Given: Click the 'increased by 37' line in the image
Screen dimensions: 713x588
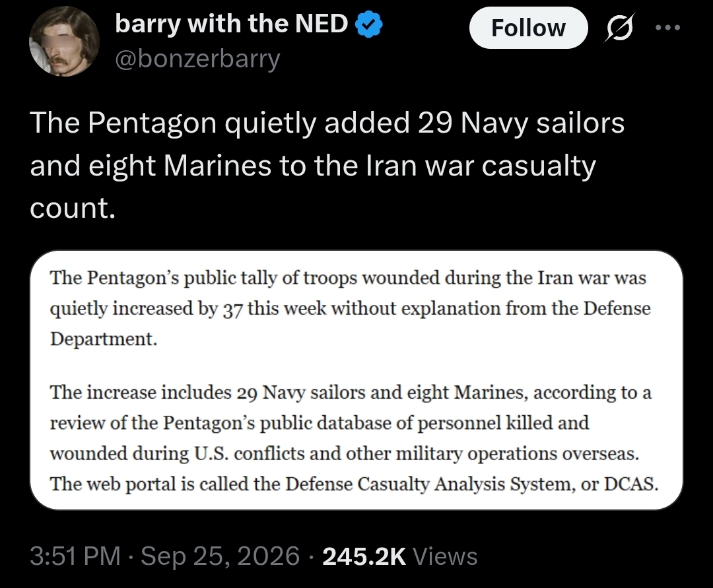Looking at the screenshot, I should click(350, 309).
